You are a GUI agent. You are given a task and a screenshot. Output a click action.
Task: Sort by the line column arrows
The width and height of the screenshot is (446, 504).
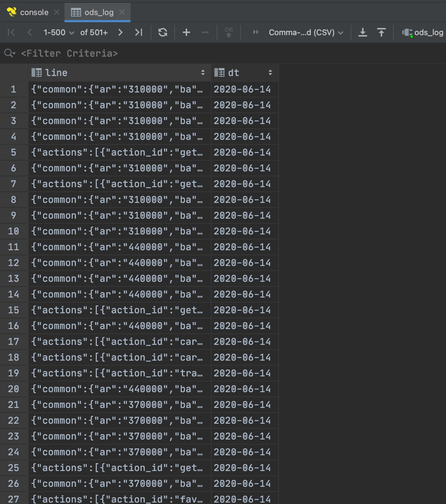click(x=203, y=73)
